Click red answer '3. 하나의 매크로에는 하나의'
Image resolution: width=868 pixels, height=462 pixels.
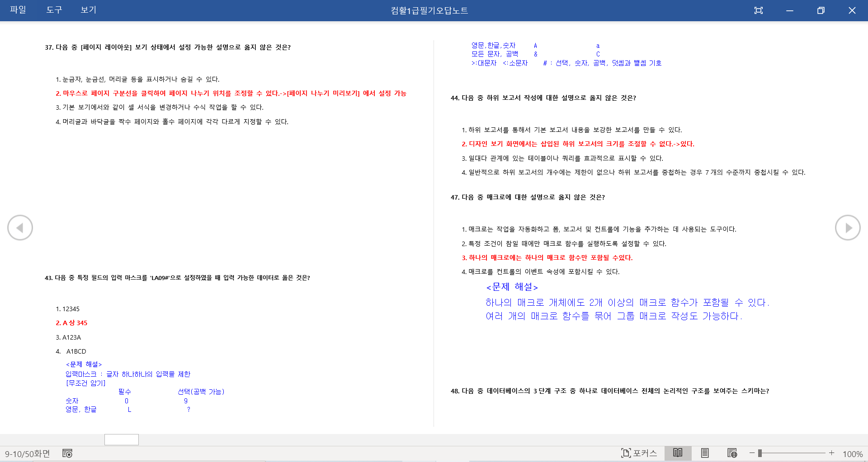coord(547,257)
